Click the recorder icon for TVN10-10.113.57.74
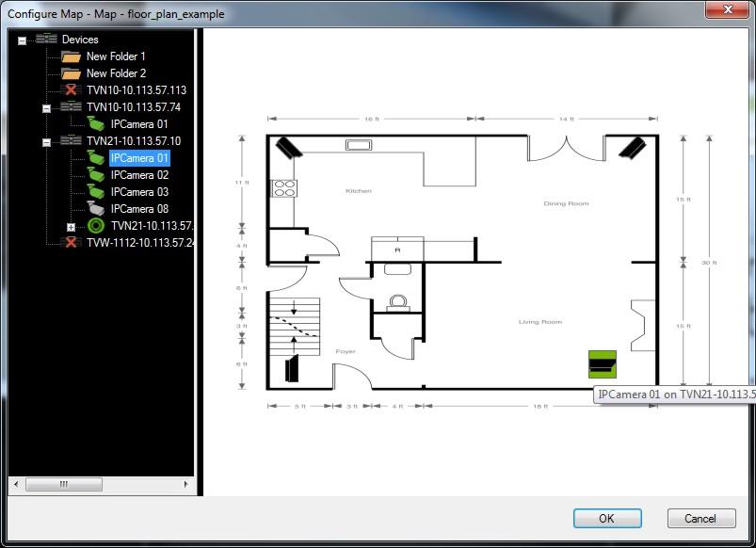The width and height of the screenshot is (756, 548). [x=71, y=106]
